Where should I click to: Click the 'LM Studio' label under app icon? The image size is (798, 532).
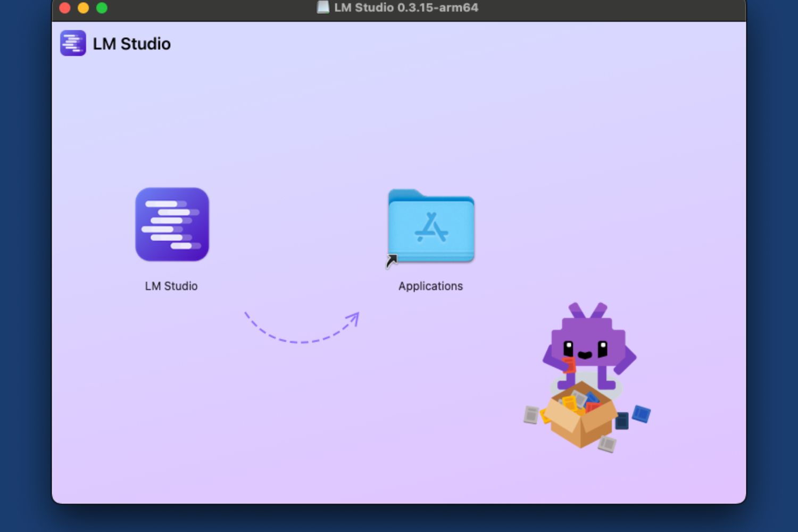coord(171,286)
